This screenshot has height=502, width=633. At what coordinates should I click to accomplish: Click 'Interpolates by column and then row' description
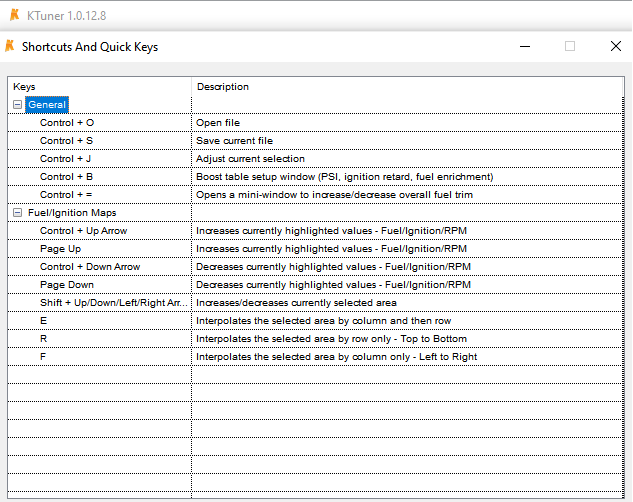(x=323, y=321)
